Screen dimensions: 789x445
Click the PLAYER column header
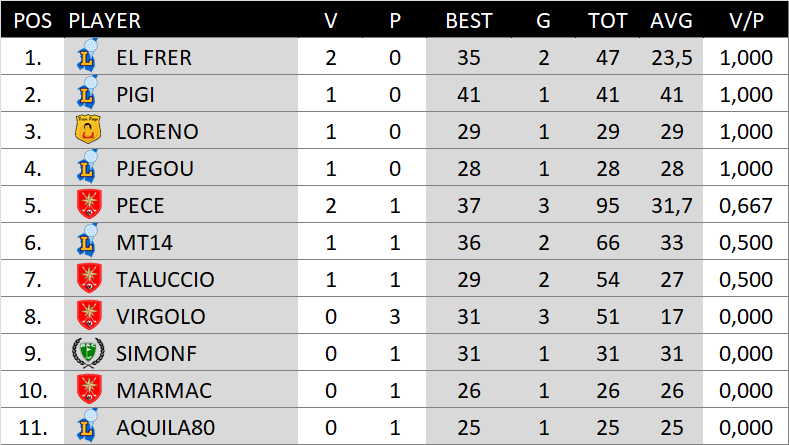point(104,20)
